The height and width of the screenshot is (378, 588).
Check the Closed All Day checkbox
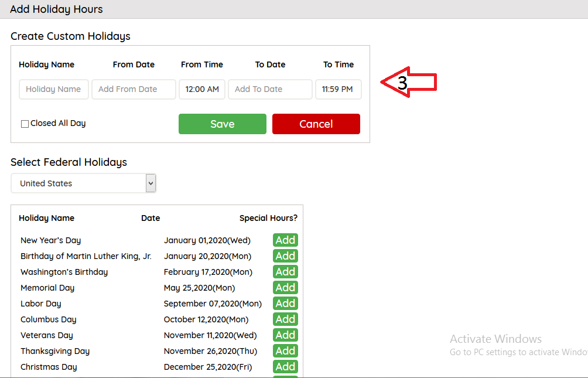click(25, 124)
